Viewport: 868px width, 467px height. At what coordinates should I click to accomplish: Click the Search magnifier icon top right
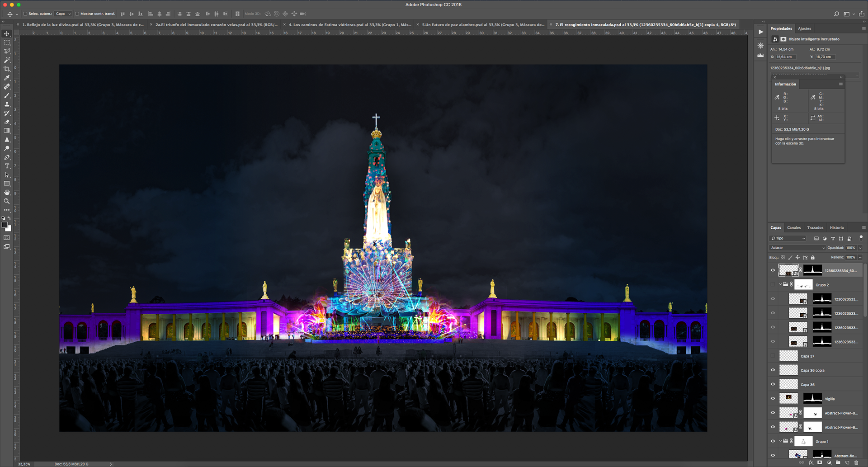coord(836,14)
